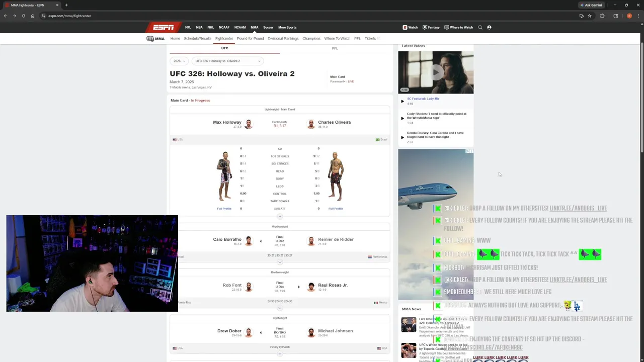Open the Watch link in ESPN header
This screenshot has width=644, height=362.
click(x=410, y=27)
